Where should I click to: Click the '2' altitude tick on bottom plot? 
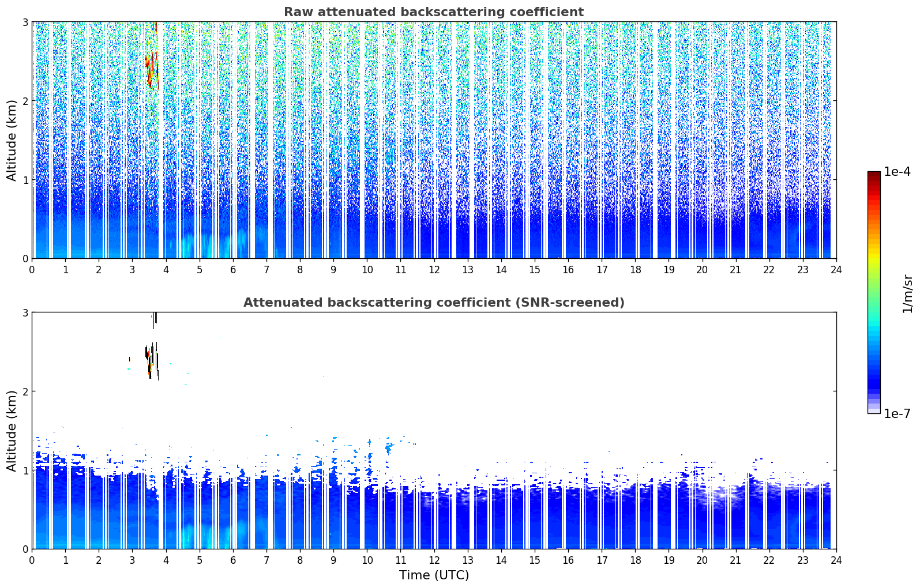[x=25, y=391]
